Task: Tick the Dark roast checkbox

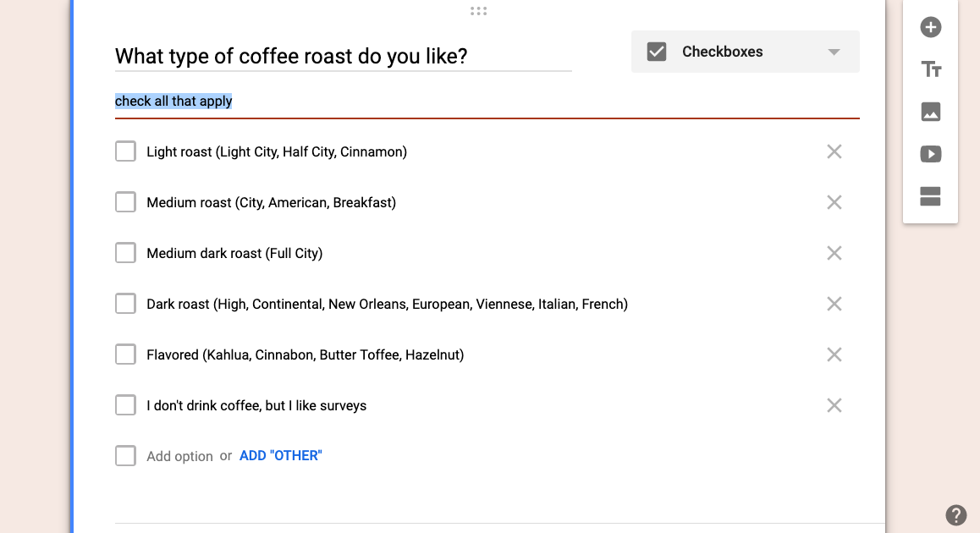Action: (125, 304)
